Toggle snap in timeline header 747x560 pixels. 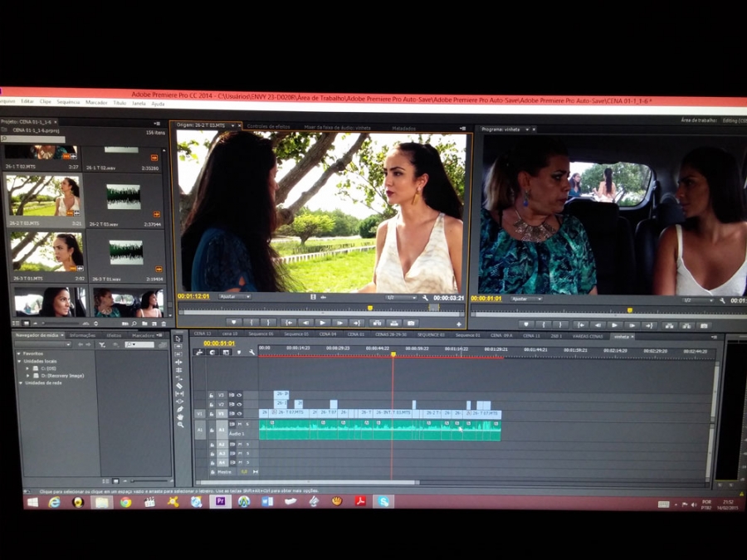[212, 353]
